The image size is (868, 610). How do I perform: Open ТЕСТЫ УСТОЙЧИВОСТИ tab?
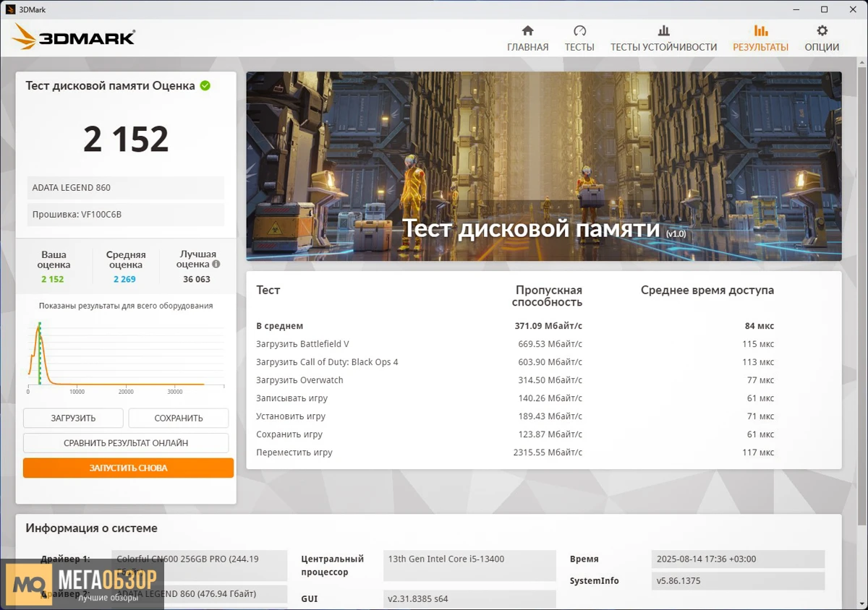click(663, 38)
